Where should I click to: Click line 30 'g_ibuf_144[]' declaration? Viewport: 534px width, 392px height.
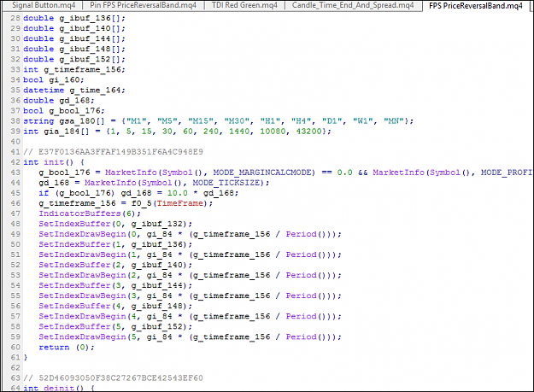point(74,38)
